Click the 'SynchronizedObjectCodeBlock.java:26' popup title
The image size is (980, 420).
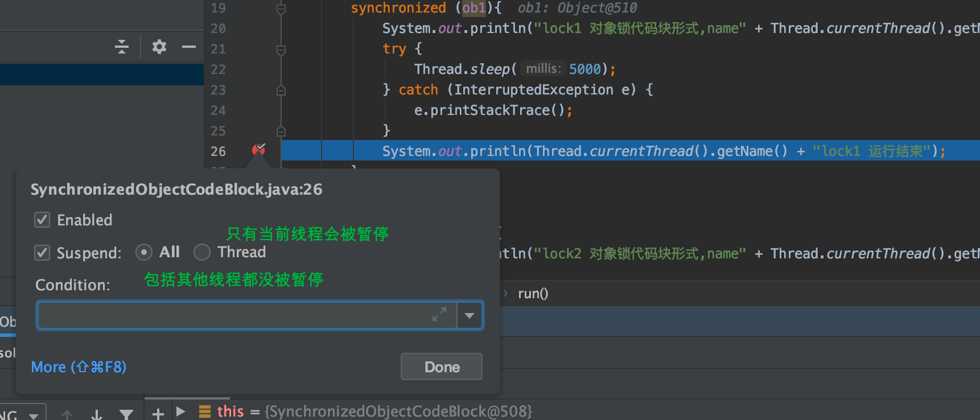[x=176, y=190]
